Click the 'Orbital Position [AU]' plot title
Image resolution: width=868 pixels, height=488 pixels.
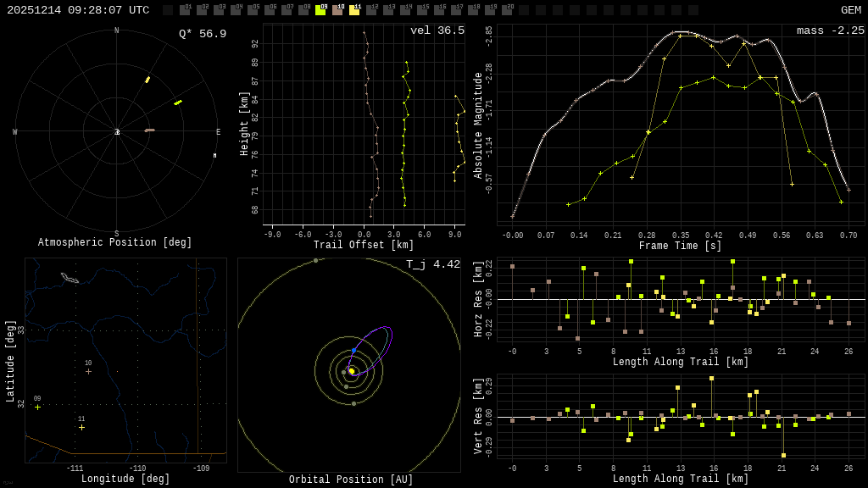point(351,480)
